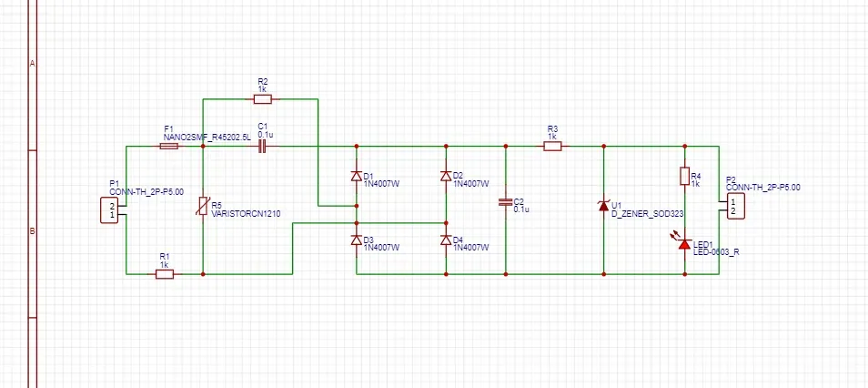Select resistor R1 symbol
Screen dimensions: 868x388
[x=165, y=274]
